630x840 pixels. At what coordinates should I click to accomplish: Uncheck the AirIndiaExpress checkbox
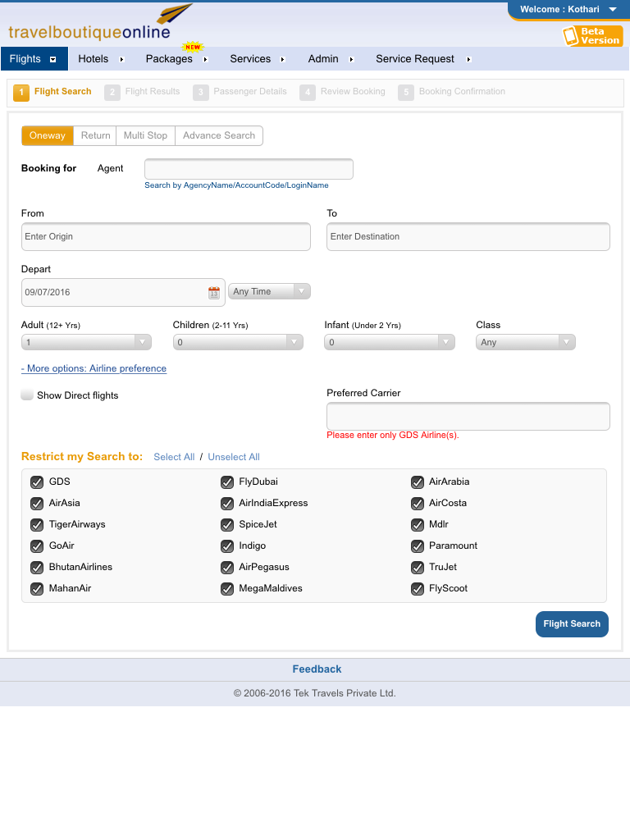pos(227,504)
